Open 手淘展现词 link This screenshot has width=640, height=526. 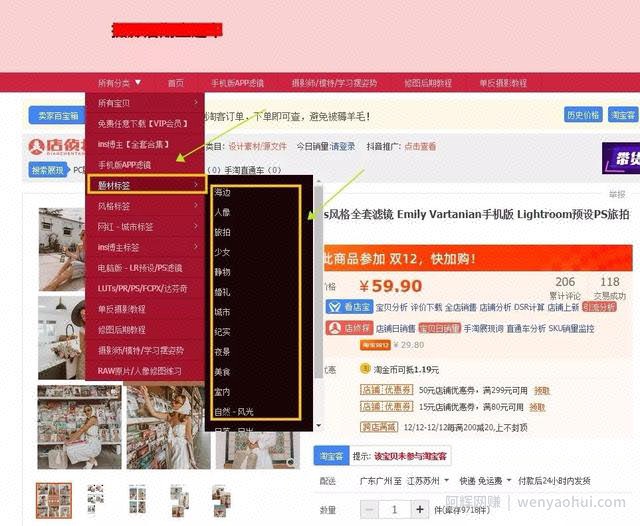point(483,328)
